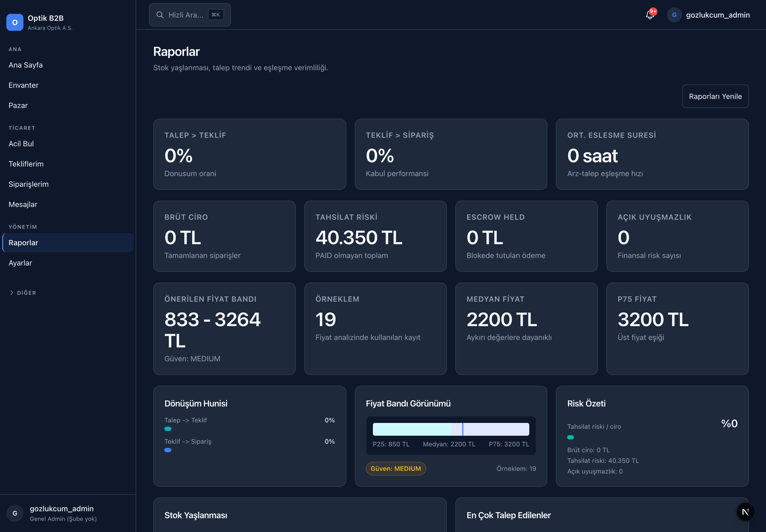Click the Talep -> Teklif progress indicator

click(168, 429)
